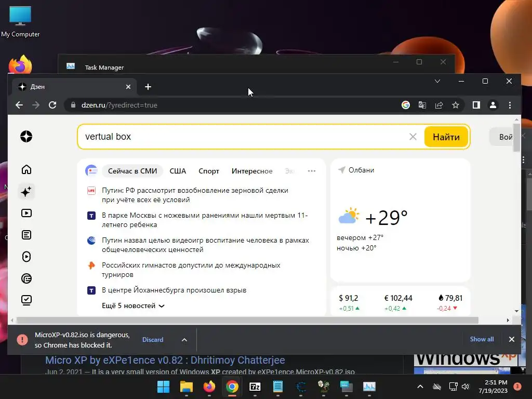Open Micro XP by eXPe1ence link behind
Image resolution: width=532 pixels, height=399 pixels.
(x=165, y=360)
